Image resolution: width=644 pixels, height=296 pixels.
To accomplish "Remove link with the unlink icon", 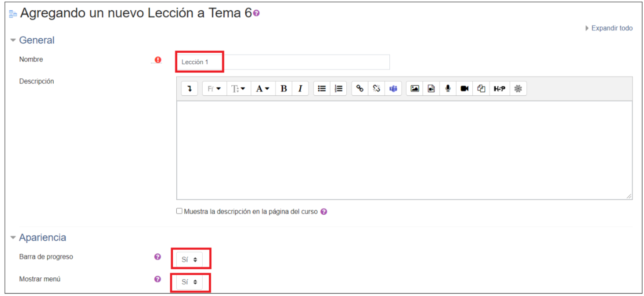I will (x=376, y=88).
